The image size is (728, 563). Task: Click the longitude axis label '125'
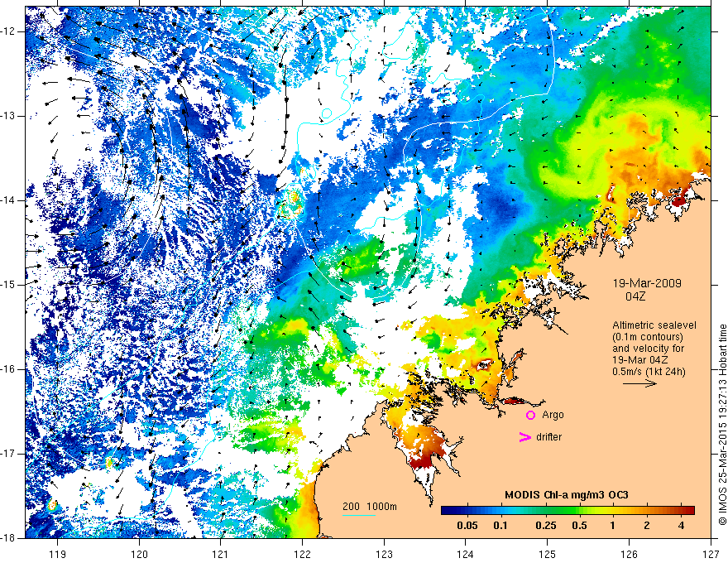548,554
